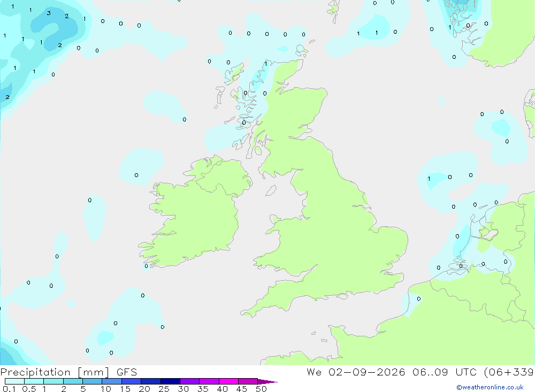Click the legend swatch between 0.5 and 1
535x392 pixels.
pyautogui.click(x=34, y=381)
